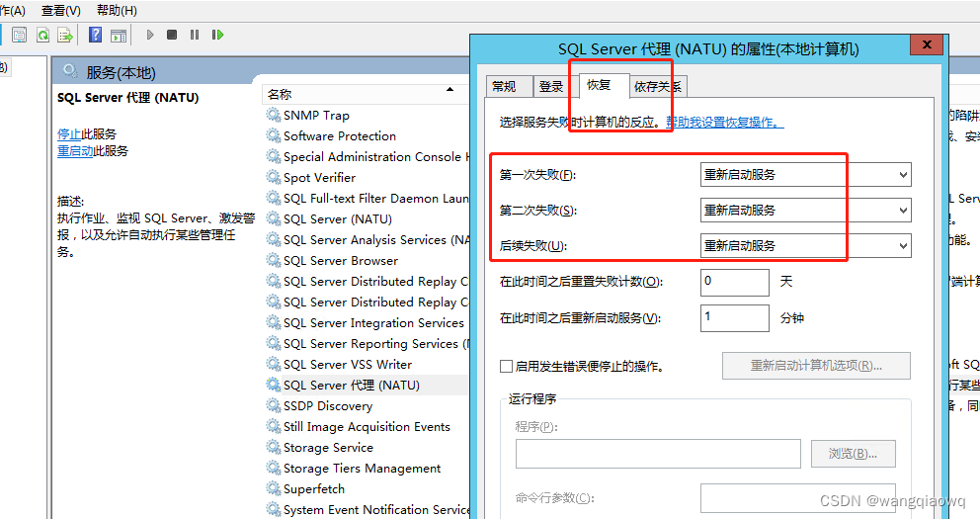
Task: Open the 第一次失败 dropdown
Action: (805, 174)
